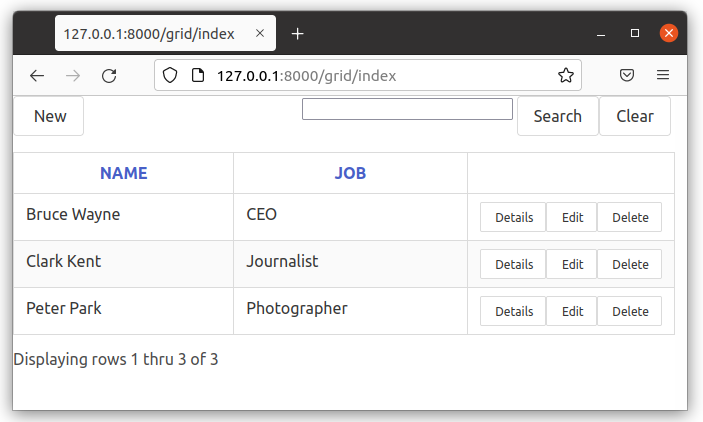703x422 pixels.
Task: Bookmark this page with the star icon
Action: click(x=565, y=75)
